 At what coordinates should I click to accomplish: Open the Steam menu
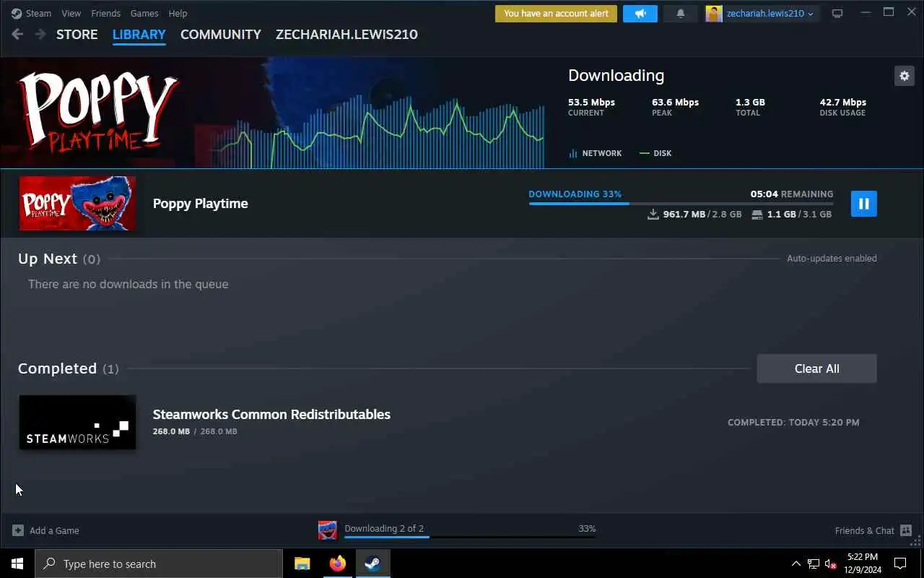click(38, 13)
